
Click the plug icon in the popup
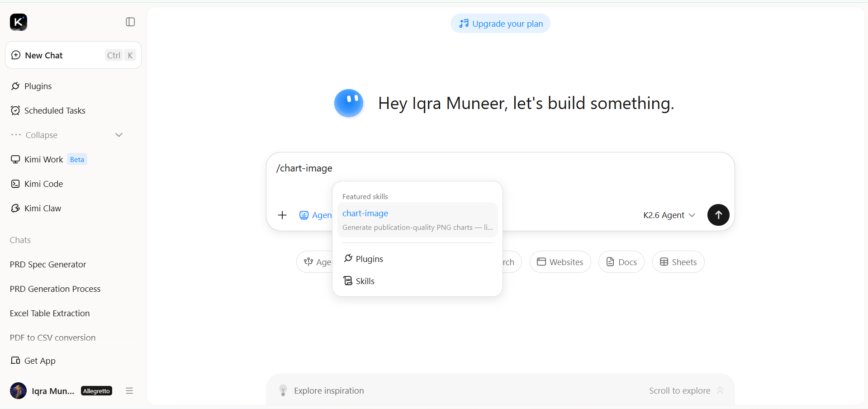coord(348,258)
